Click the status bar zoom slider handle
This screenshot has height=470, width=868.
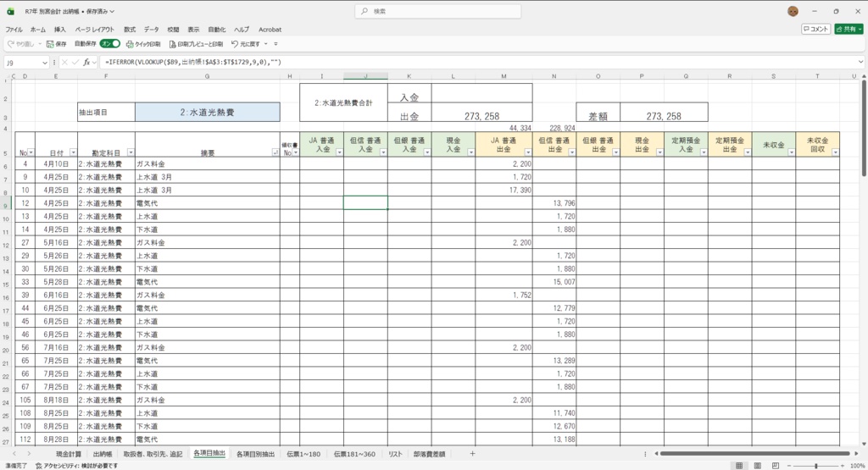[816, 466]
